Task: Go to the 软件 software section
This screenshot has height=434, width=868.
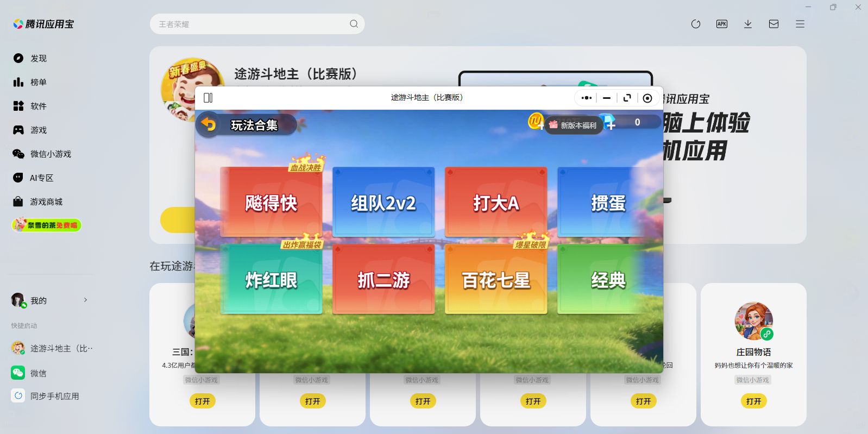Action: [x=30, y=106]
